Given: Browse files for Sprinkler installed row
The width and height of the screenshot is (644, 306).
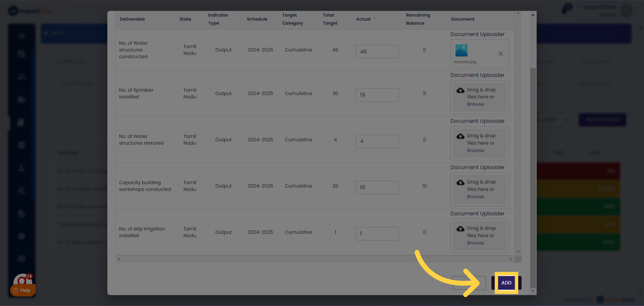Looking at the screenshot, I should click(476, 104).
